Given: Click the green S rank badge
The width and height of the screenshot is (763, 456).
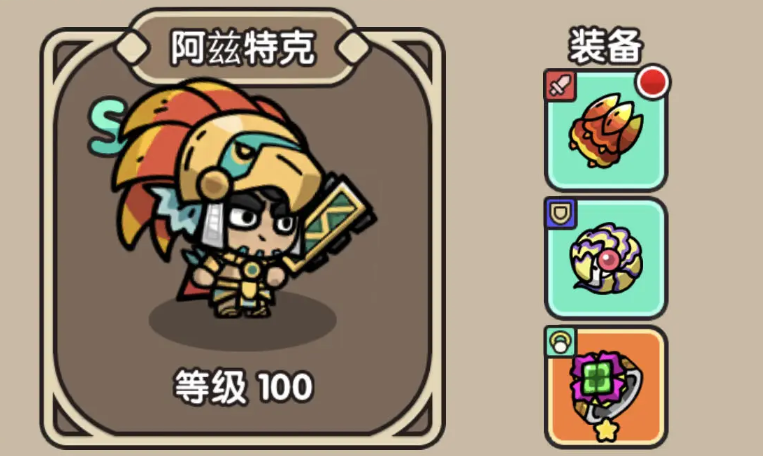Looking at the screenshot, I should [x=105, y=127].
